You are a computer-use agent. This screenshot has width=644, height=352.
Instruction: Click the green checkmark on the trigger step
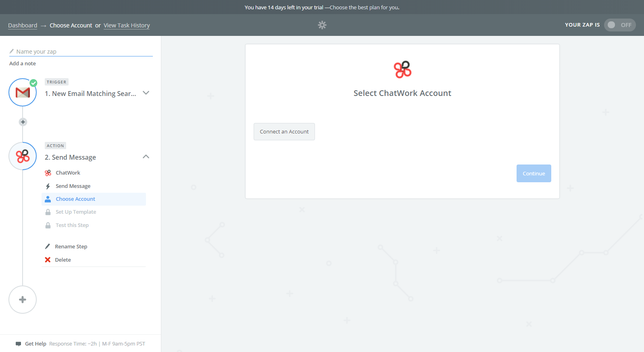[33, 83]
